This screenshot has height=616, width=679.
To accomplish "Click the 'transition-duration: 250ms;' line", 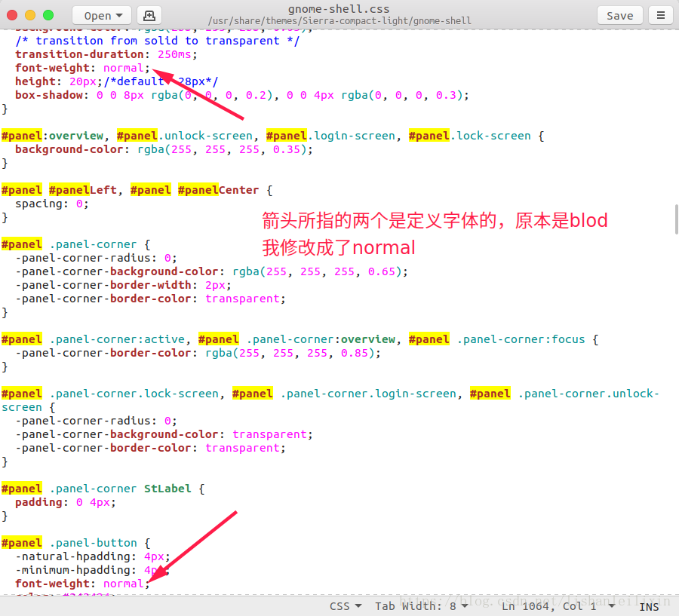I will (106, 54).
